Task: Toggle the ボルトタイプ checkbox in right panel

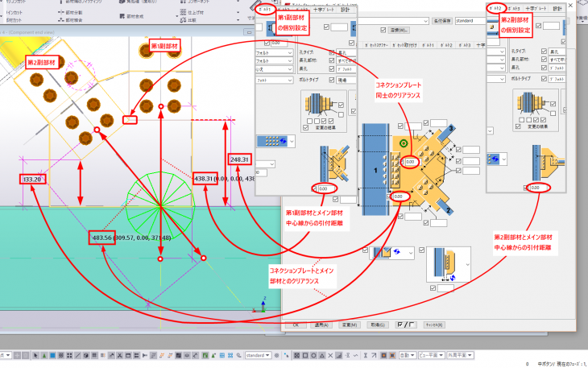Action: (544, 79)
